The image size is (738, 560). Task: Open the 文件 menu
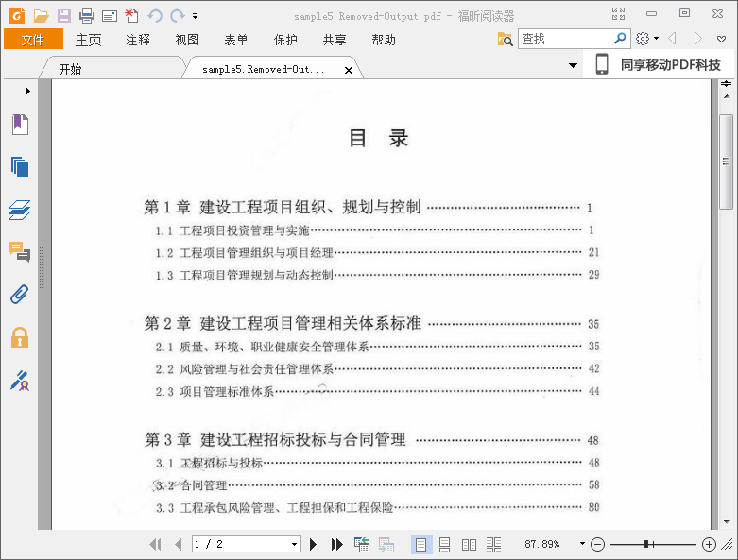tap(33, 40)
